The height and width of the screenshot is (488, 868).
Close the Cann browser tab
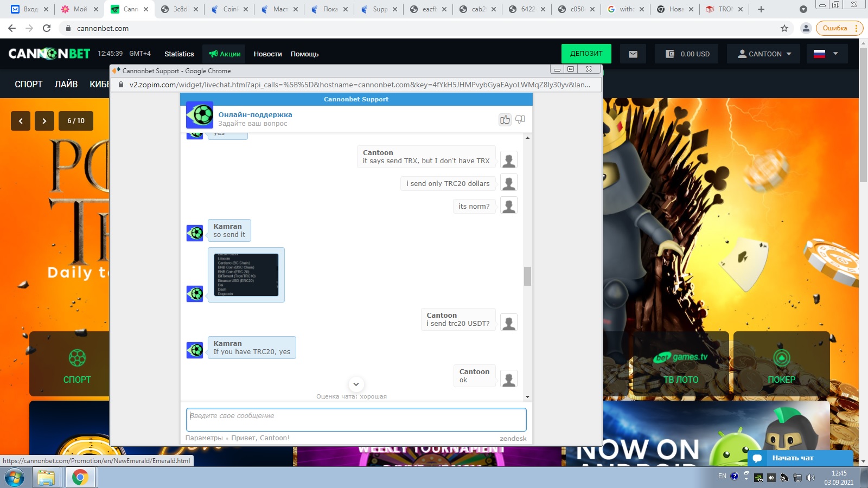146,9
